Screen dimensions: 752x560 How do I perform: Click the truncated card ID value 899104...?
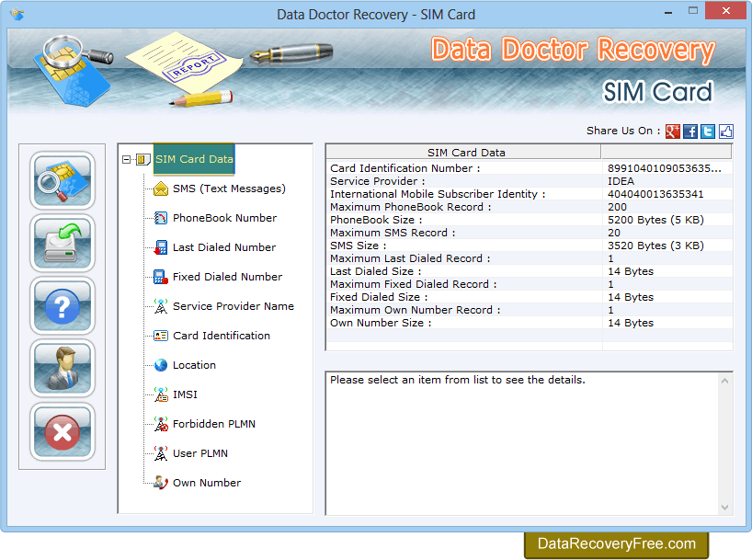point(665,168)
